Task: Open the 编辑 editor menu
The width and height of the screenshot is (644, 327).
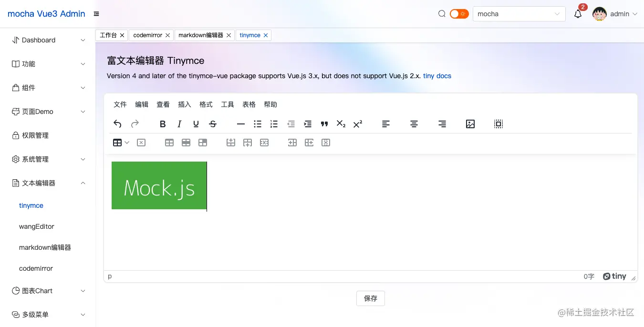Action: (x=142, y=104)
